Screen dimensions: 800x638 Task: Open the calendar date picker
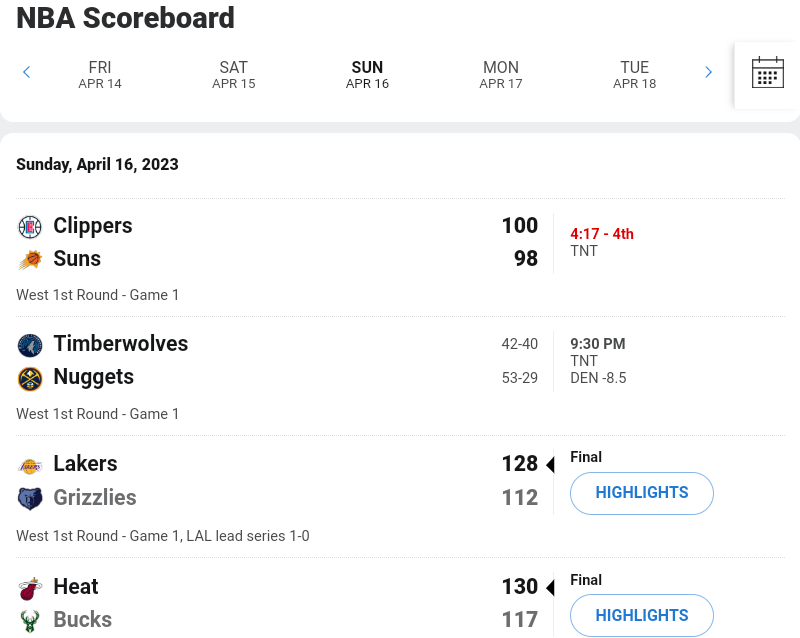tap(767, 74)
